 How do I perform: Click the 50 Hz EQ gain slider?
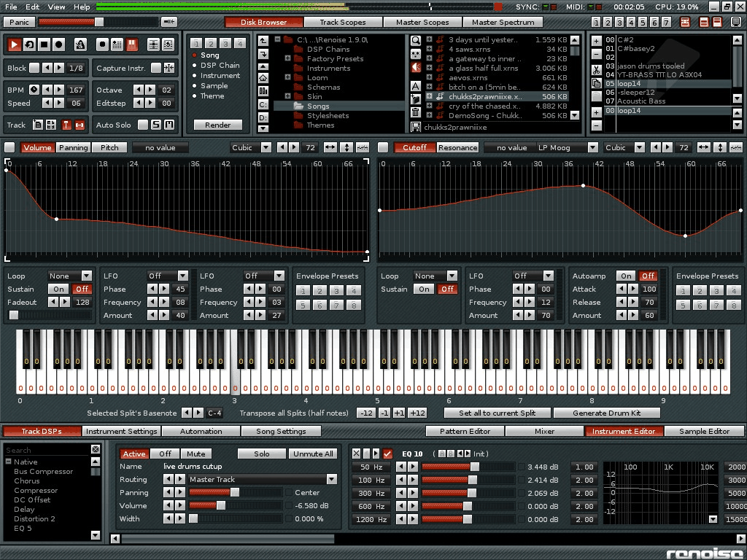(x=468, y=467)
